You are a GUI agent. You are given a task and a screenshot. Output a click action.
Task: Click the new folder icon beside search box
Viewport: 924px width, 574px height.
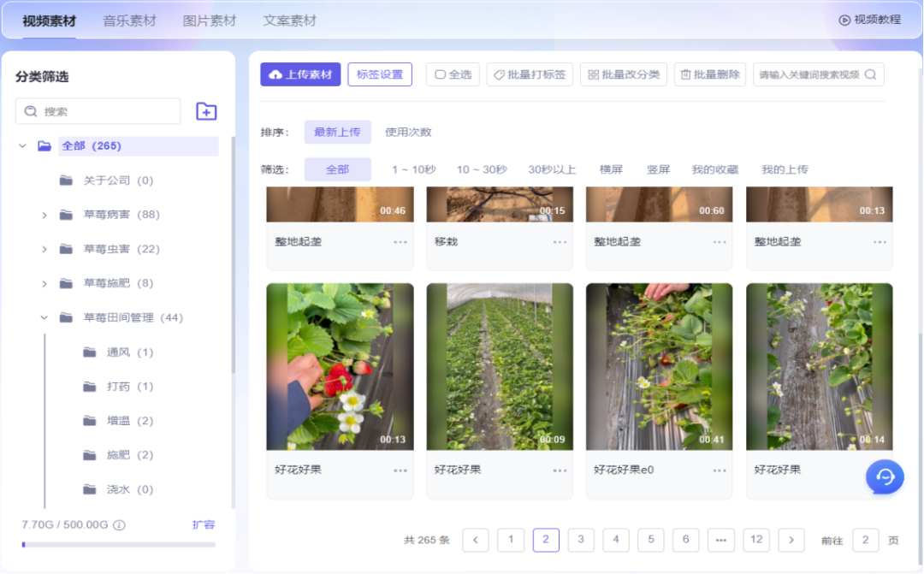point(205,111)
